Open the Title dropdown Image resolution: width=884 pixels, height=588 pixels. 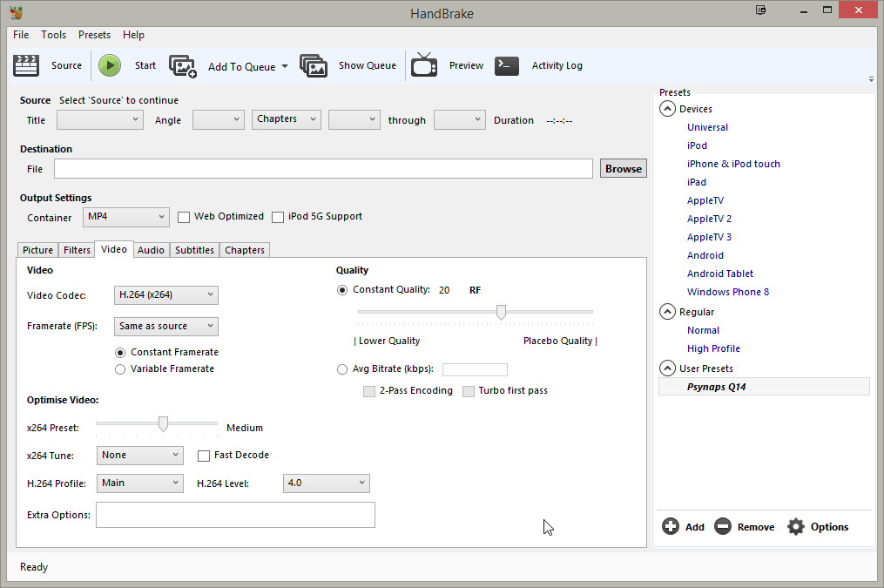click(100, 119)
